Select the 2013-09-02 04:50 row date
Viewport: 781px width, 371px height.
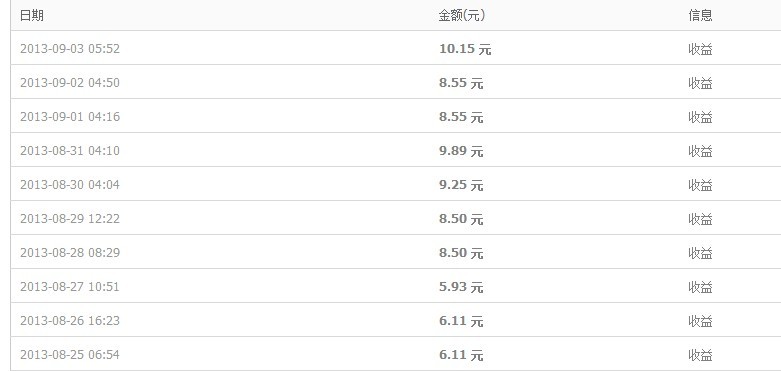70,83
